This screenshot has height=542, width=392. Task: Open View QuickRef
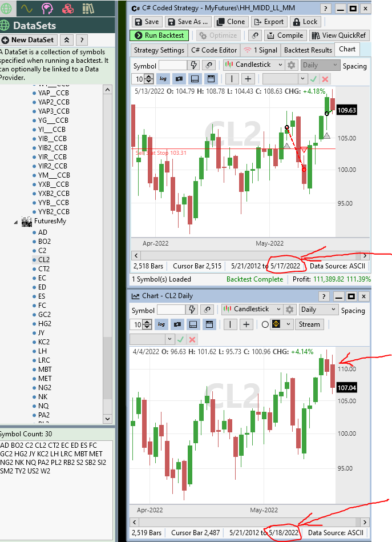point(339,35)
